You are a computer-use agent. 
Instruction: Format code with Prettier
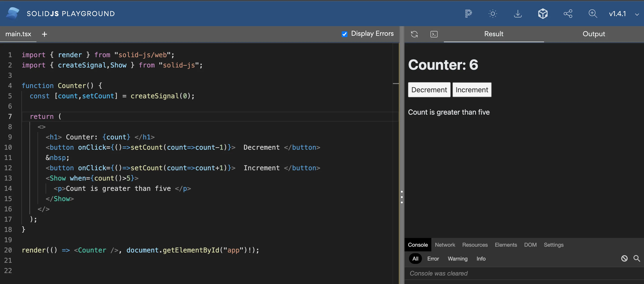469,13
